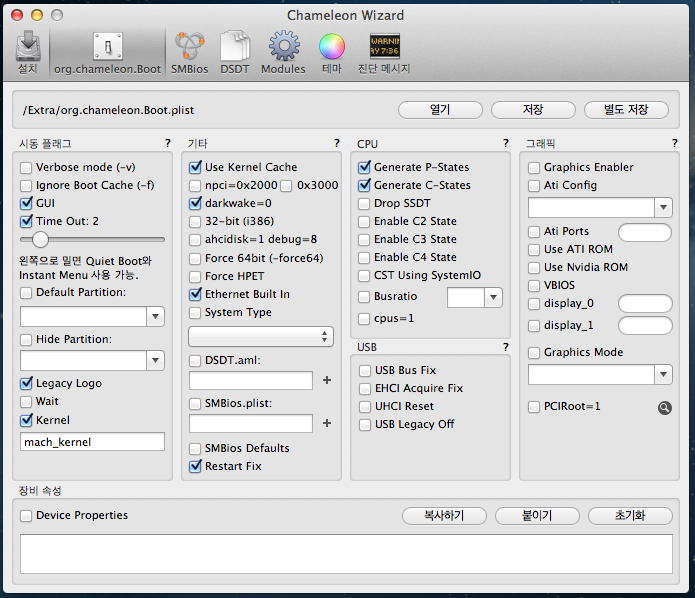
Task: Check Force 64bit (-force64) option
Action: pos(195,258)
